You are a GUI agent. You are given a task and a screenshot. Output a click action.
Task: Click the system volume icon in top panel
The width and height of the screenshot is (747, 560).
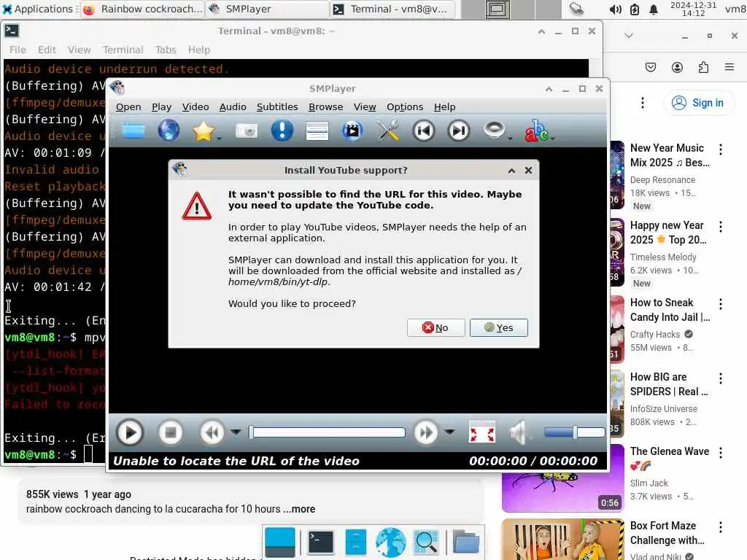coord(615,9)
